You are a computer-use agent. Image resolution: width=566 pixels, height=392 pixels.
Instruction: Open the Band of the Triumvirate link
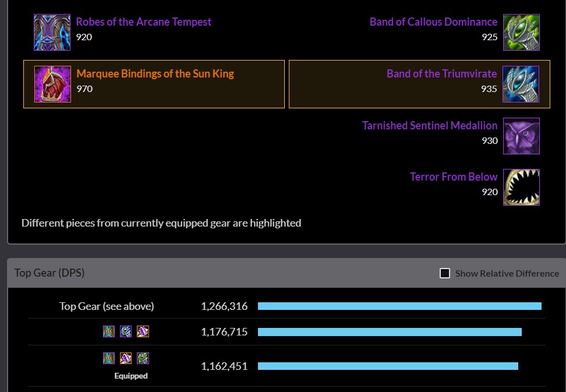click(441, 74)
